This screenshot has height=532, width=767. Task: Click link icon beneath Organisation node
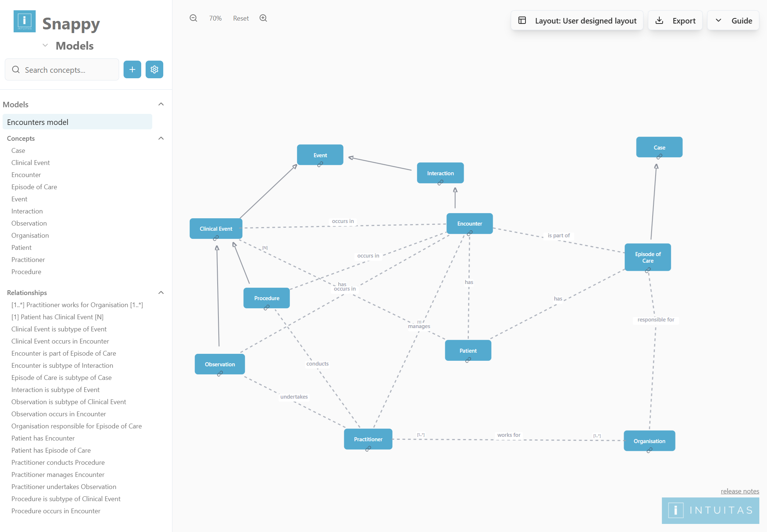click(649, 450)
